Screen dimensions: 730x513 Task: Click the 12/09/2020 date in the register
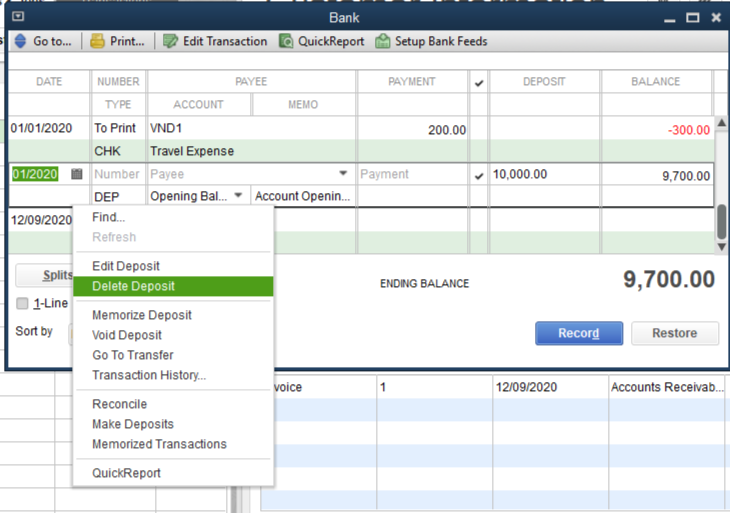[41, 220]
